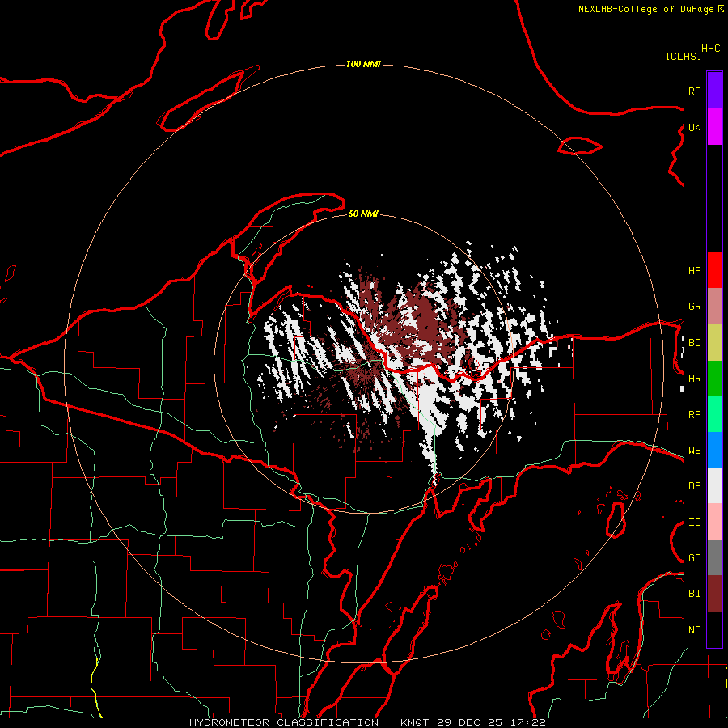Click the "BD" legend label

[694, 343]
